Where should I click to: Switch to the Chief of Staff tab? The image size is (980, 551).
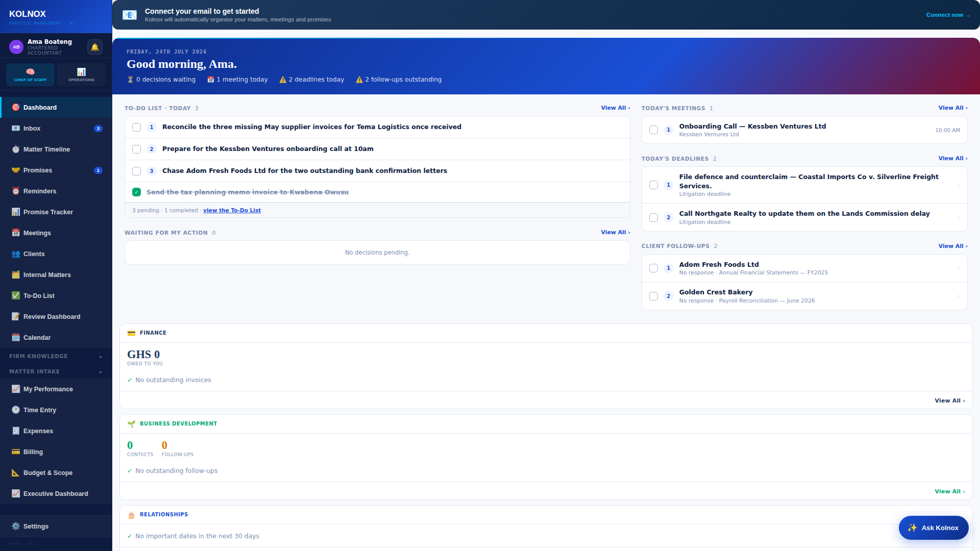click(30, 74)
